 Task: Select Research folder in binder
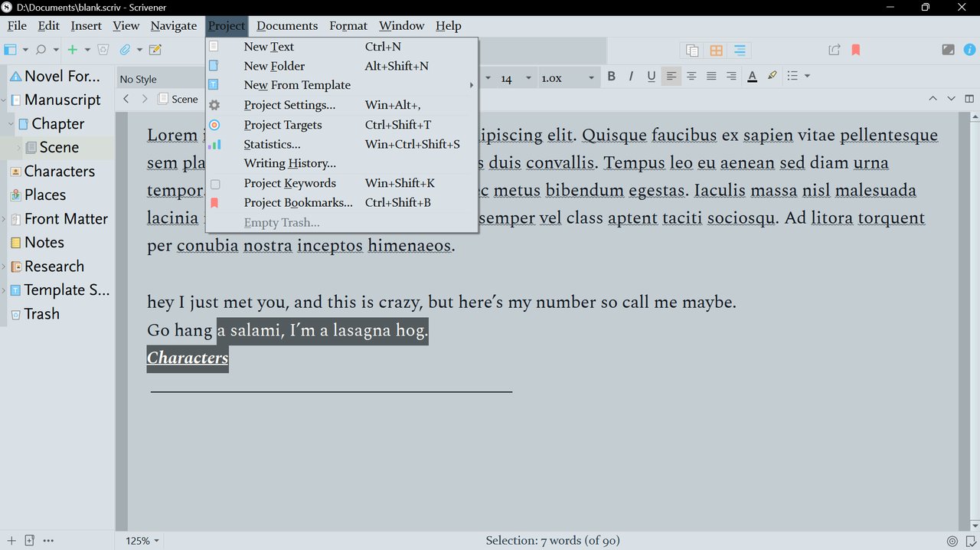point(54,267)
